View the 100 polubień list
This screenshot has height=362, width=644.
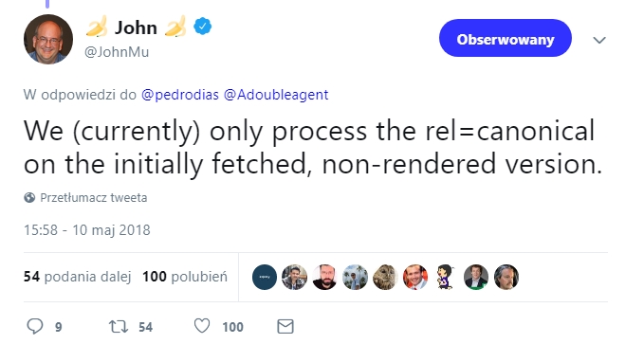185,277
